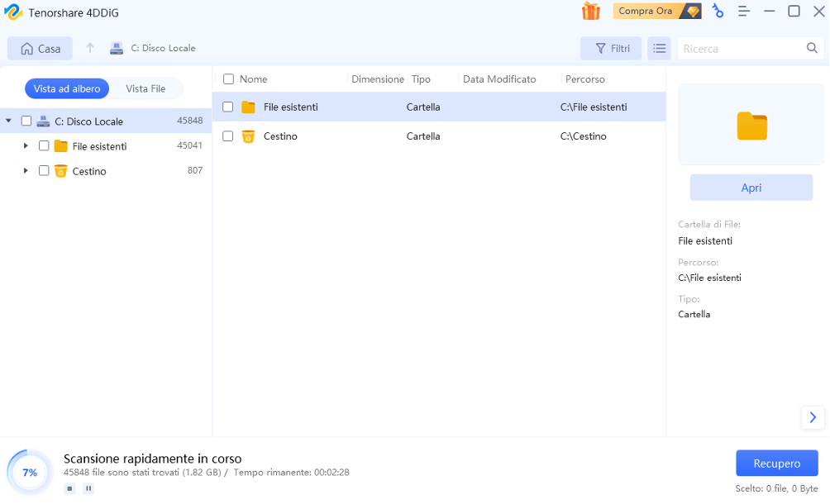
Task: Sort by Data Modificato column header
Action: point(499,79)
